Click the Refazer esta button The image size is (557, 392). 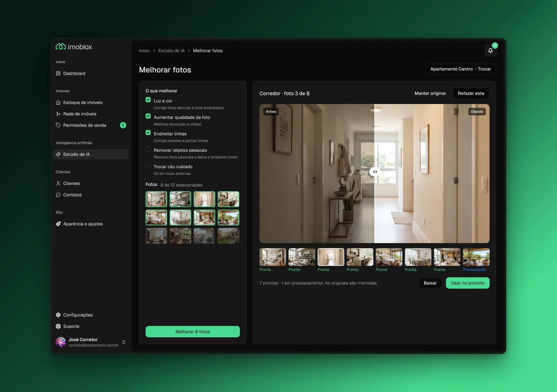click(471, 93)
